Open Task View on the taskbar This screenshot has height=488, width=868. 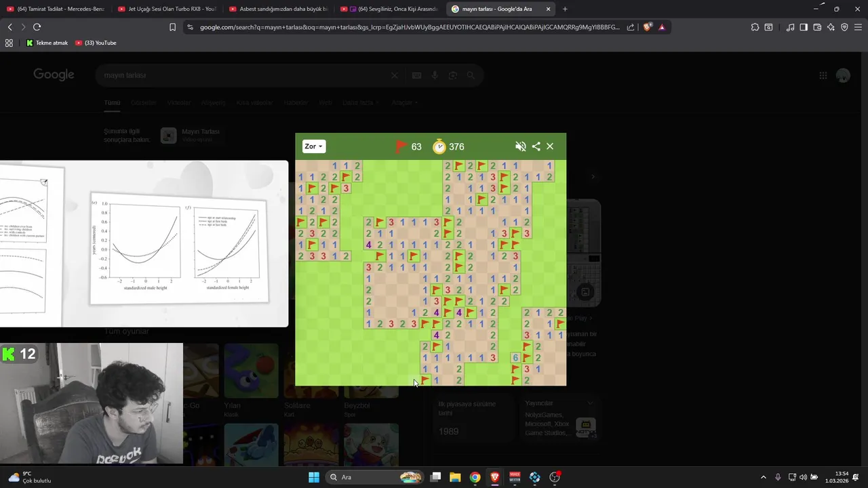436,477
